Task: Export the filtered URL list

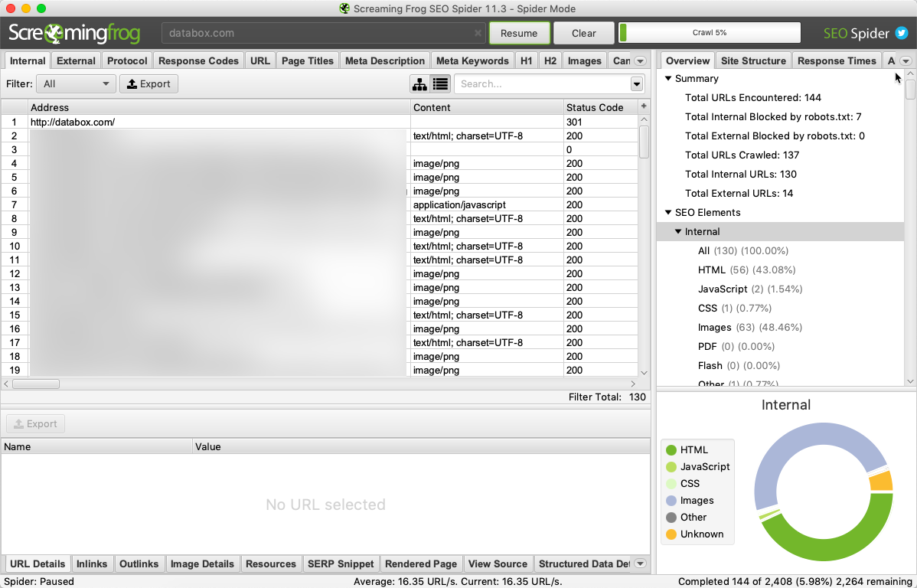Action: click(148, 84)
